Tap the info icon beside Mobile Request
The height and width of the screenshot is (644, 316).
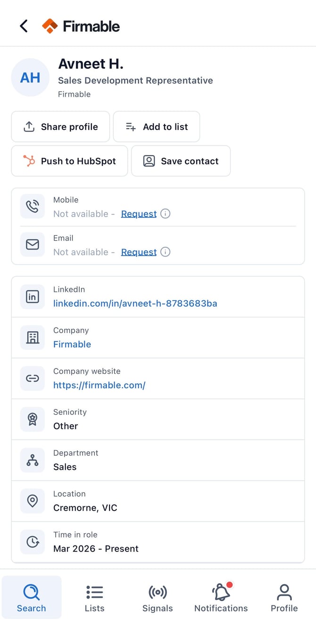165,214
